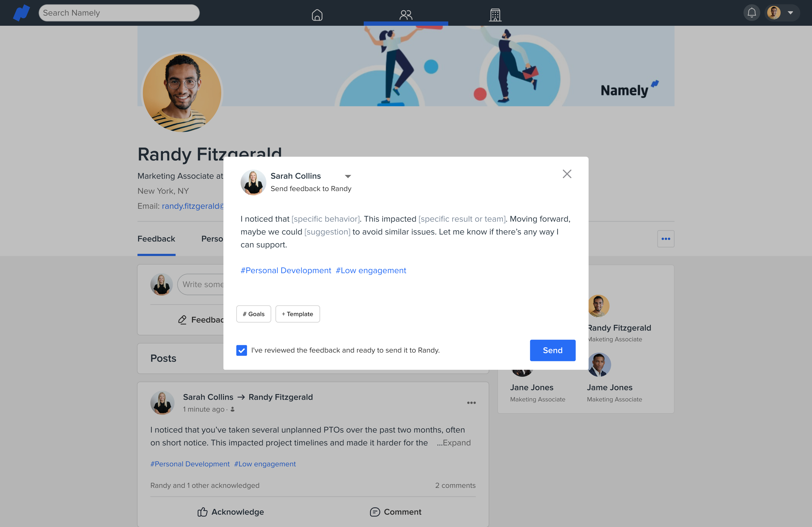
Task: Click the Namely logo icon
Action: click(21, 13)
